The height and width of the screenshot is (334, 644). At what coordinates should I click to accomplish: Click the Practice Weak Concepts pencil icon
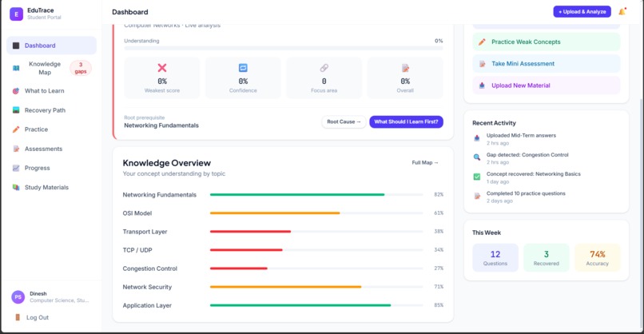(482, 42)
